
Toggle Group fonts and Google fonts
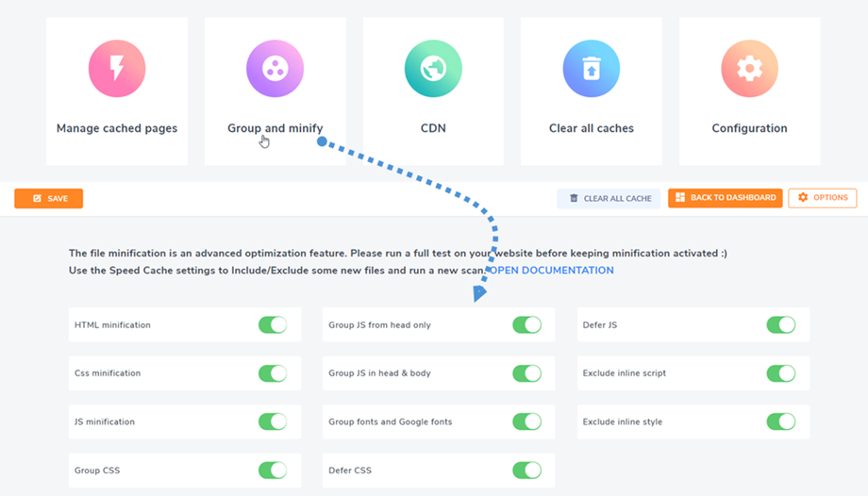526,422
